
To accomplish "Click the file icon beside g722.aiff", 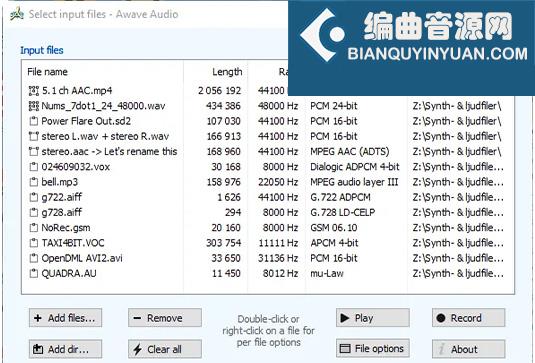I will click(33, 197).
